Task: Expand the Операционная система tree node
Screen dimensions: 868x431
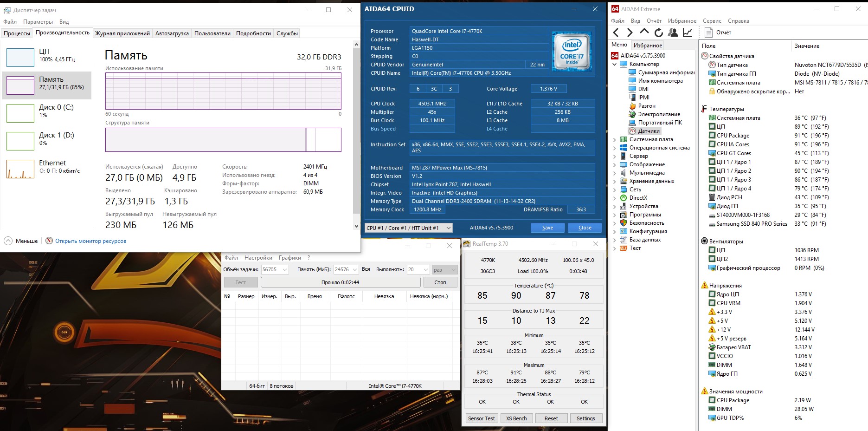Action: pyautogui.click(x=615, y=148)
